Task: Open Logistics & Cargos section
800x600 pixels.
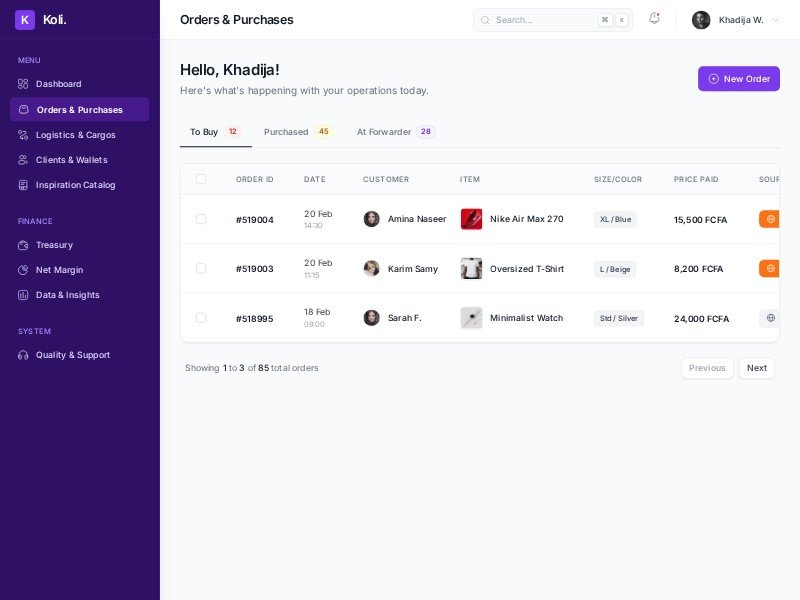Action: click(x=75, y=135)
